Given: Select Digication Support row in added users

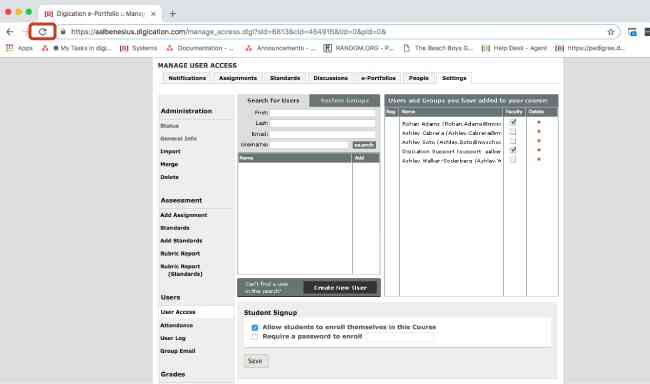Looking at the screenshot, I should pyautogui.click(x=451, y=151).
